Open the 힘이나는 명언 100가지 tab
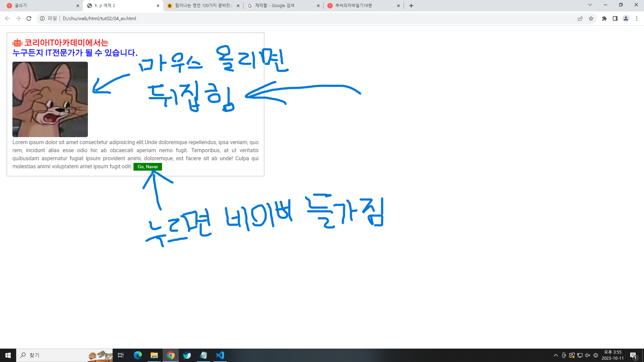Screen dimensions: 644x362 tap(203, 5)
